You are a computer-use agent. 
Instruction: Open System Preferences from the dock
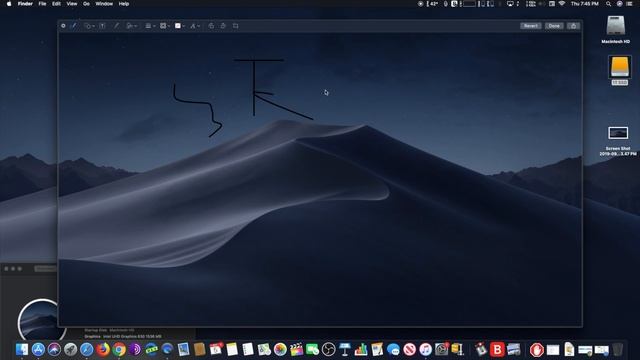pyautogui.click(x=442, y=349)
